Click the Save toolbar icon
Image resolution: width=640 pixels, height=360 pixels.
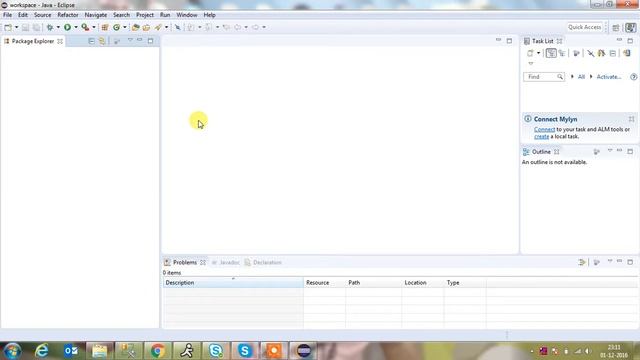(25, 27)
